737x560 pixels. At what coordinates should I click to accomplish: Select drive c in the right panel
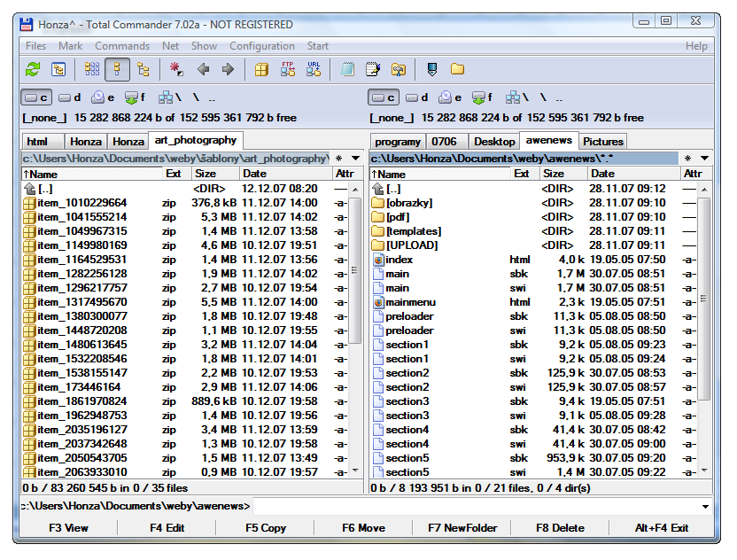[x=384, y=97]
